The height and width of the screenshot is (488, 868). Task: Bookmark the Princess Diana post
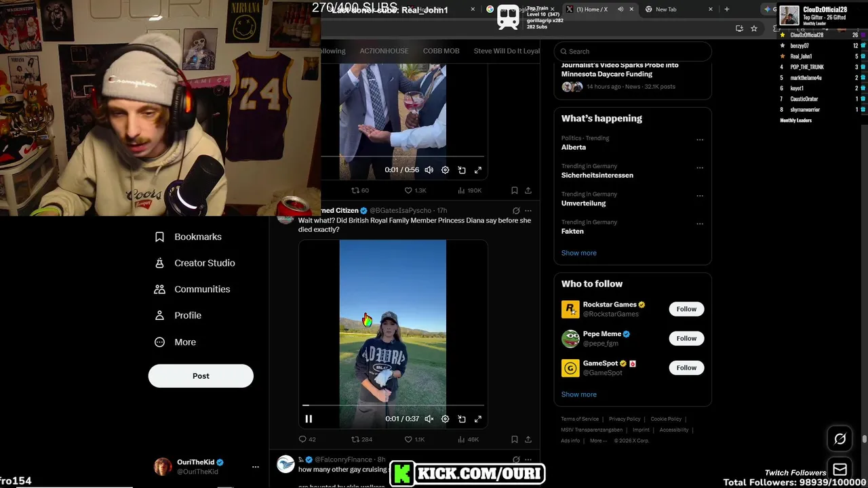tap(514, 439)
